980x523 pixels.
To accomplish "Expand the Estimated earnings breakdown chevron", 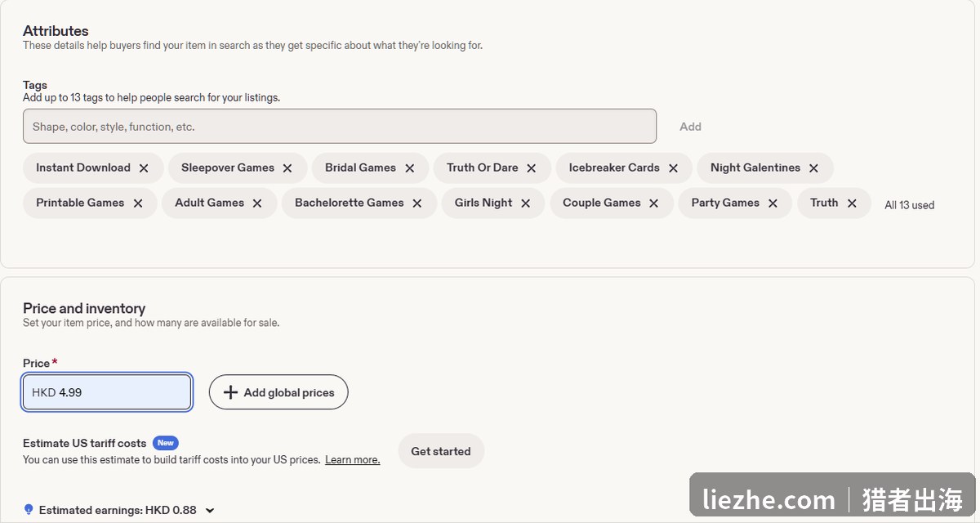I will (210, 511).
